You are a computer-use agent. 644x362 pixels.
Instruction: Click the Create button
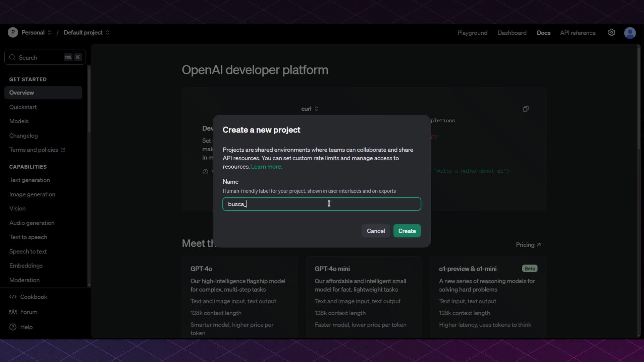(x=407, y=231)
